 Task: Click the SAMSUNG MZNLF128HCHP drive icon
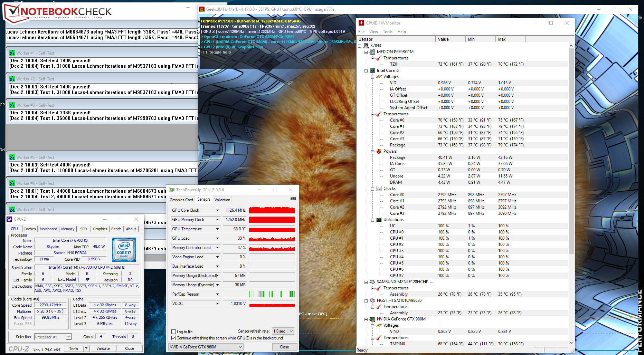(x=372, y=282)
